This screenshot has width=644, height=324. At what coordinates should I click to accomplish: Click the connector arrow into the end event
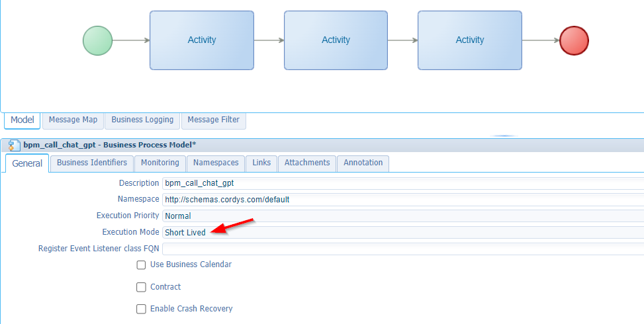[x=541, y=40]
